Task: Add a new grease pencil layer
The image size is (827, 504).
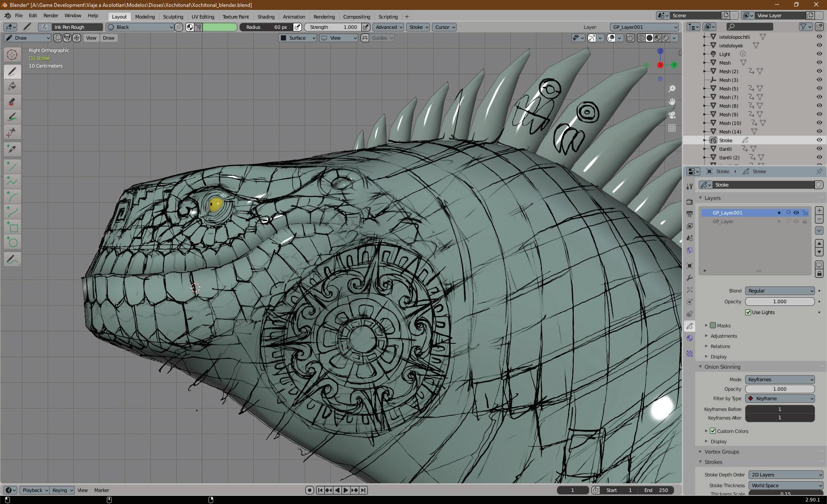Action: pyautogui.click(x=819, y=211)
